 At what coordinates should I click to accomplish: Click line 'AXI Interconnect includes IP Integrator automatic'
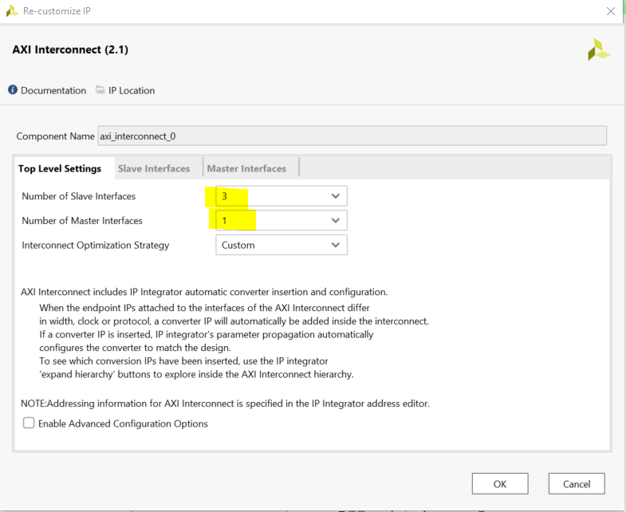(x=204, y=292)
